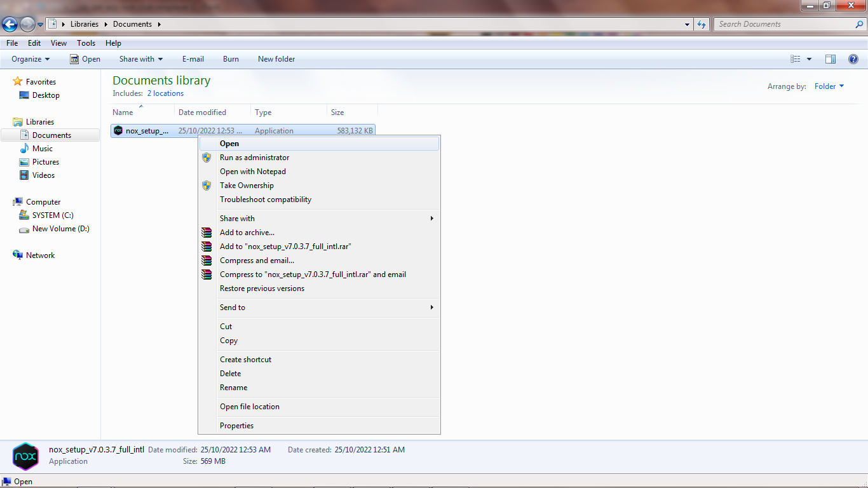This screenshot has width=868, height=488.
Task: Click the nox_setup file icon in list
Action: [118, 131]
